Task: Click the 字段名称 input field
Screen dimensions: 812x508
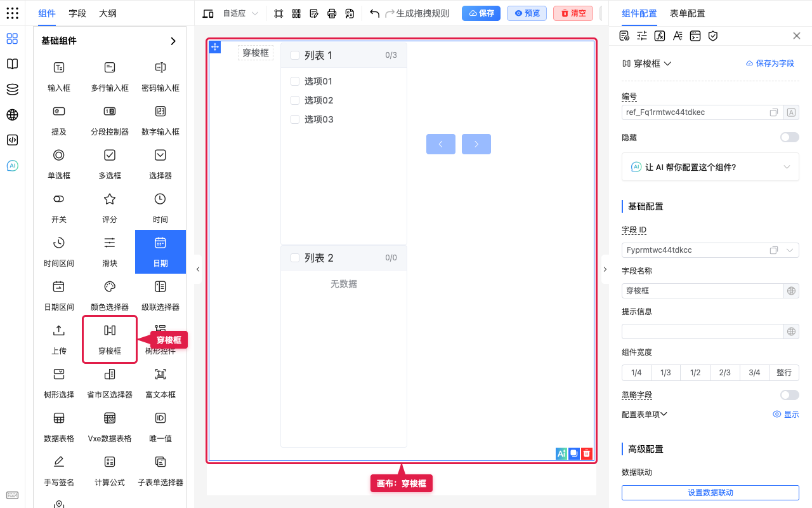Action: (703, 291)
